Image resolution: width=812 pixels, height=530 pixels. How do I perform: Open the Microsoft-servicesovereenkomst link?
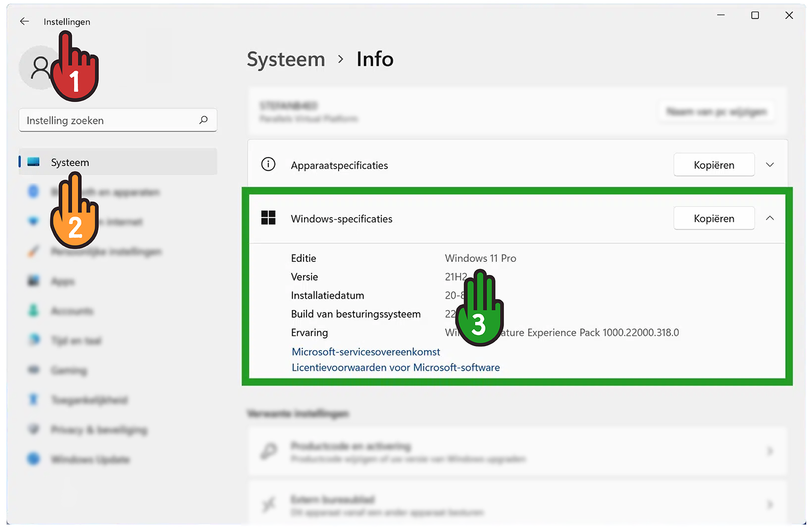(x=365, y=352)
